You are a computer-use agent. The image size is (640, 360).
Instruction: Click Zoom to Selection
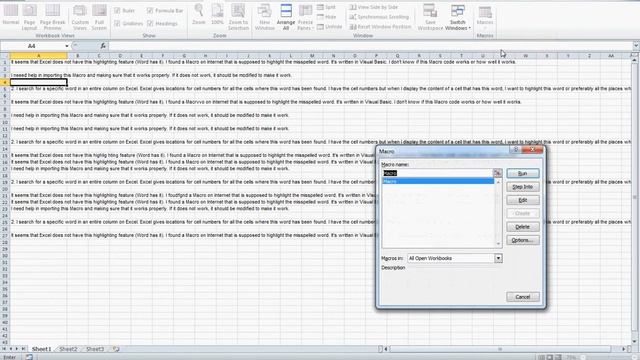click(x=238, y=17)
